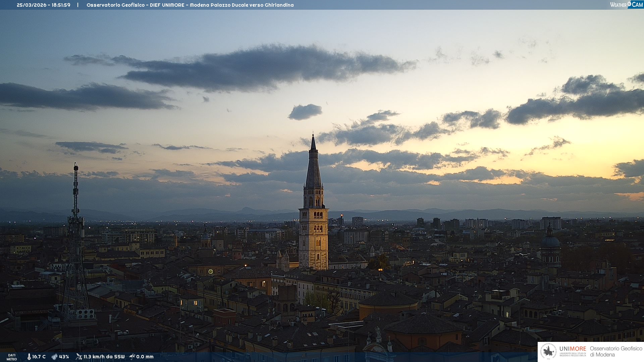Click the UNIMORE round seal emblem

(549, 351)
